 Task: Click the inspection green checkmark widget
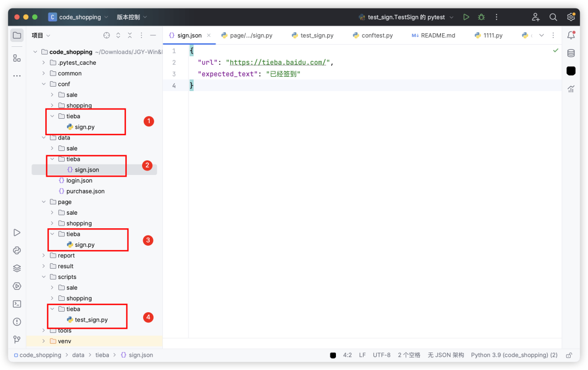click(556, 50)
